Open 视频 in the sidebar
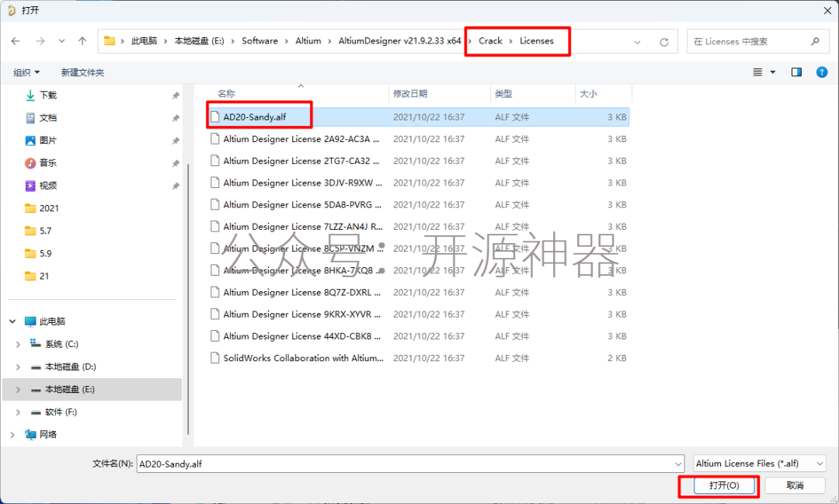839x504 pixels. tap(48, 186)
